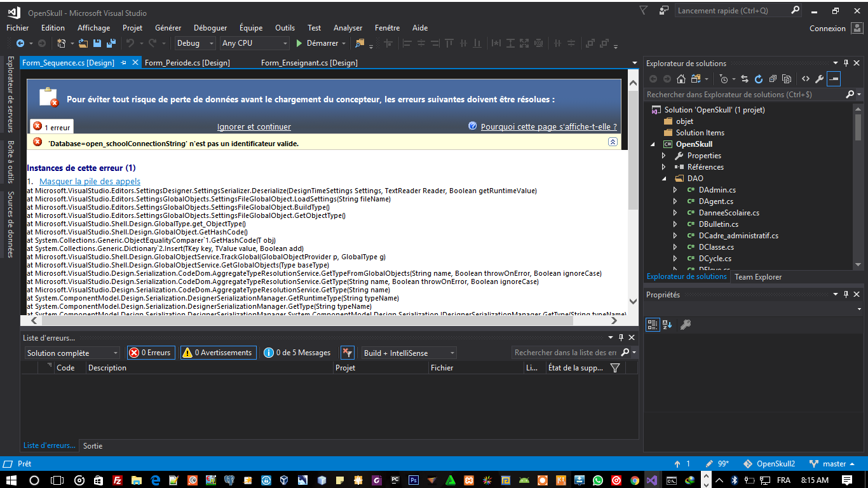The height and width of the screenshot is (488, 868).
Task: Open the Build + IntelliSense dropdown
Action: (x=409, y=353)
